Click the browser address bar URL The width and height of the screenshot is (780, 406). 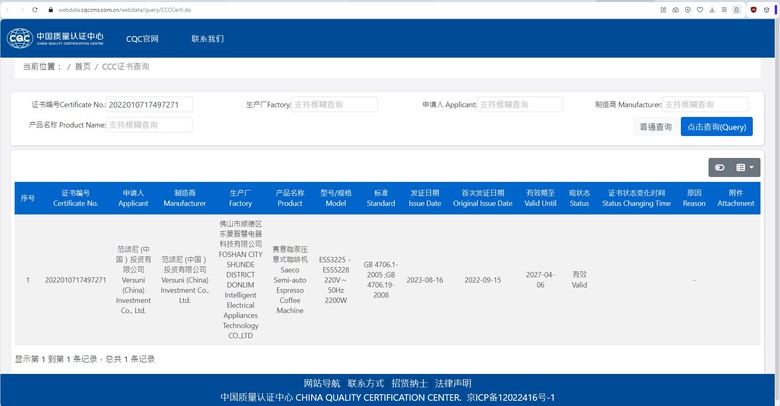click(124, 9)
